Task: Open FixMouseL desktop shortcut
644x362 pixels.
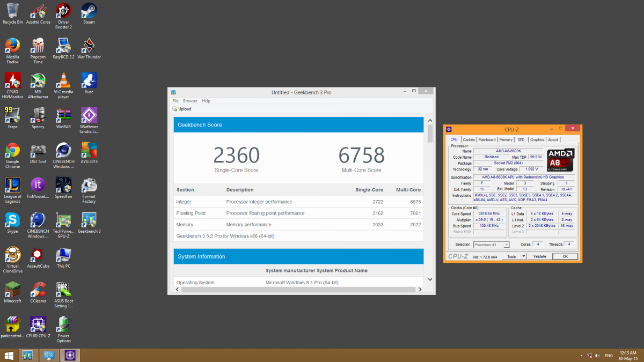Action: click(x=38, y=188)
